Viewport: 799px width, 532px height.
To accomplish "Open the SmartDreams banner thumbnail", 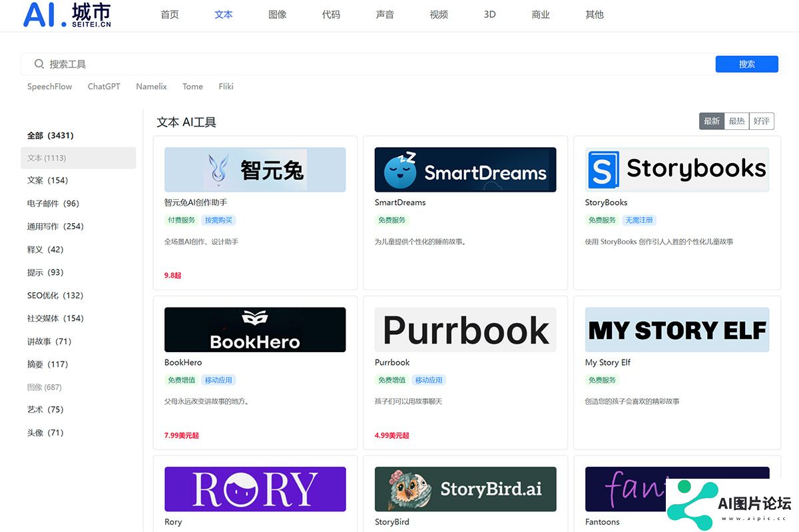I will 465,170.
